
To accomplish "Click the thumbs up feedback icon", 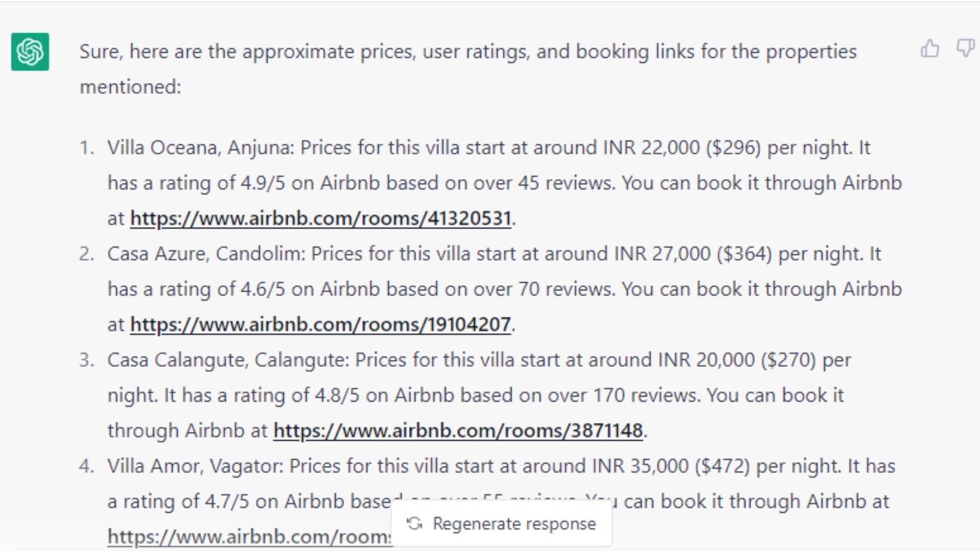I will click(929, 48).
